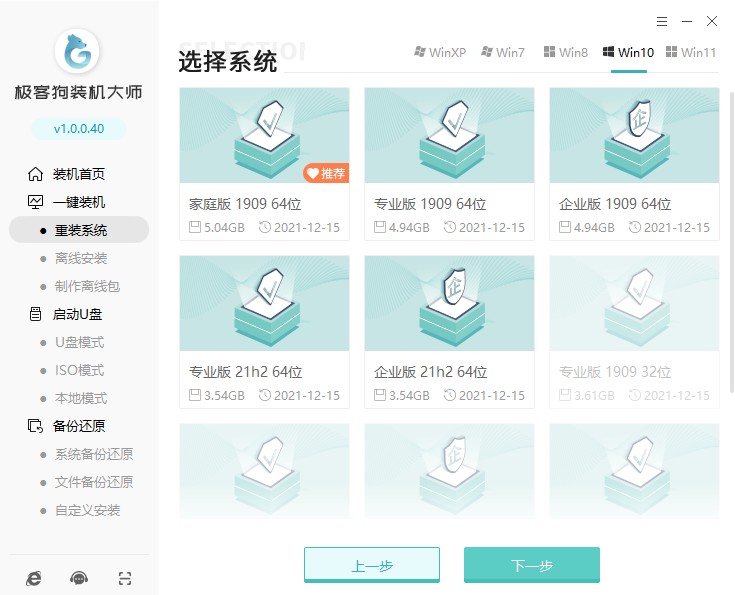Close the window
Screen dimensions: 735x595
[712, 21]
